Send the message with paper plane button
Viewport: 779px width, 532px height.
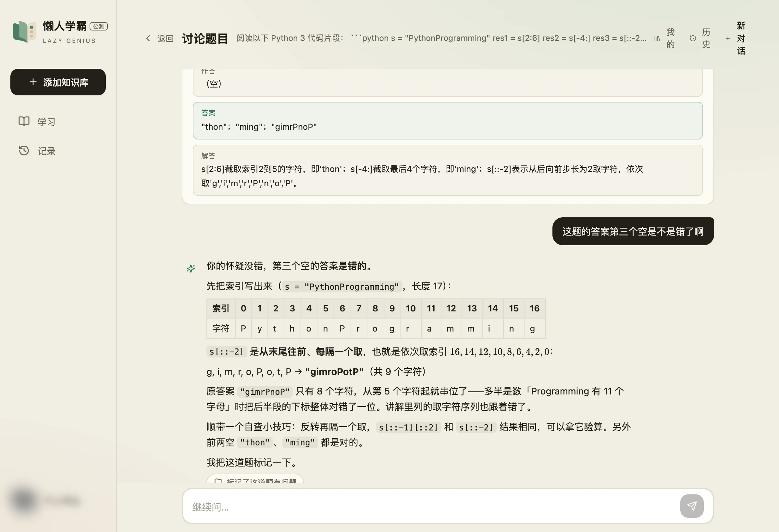pos(691,505)
